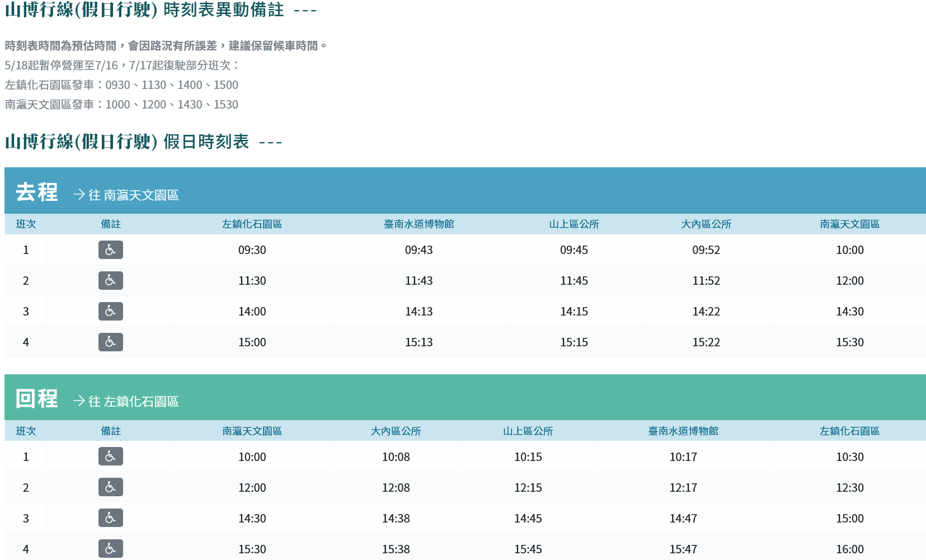Click wheelchair icon for outbound trip 1
Screen dimensions: 926x560
(x=110, y=250)
